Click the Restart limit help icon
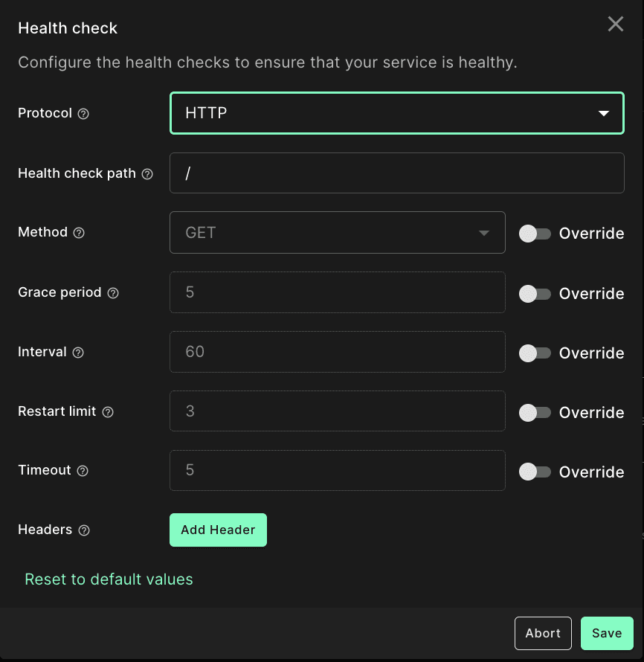 [108, 412]
